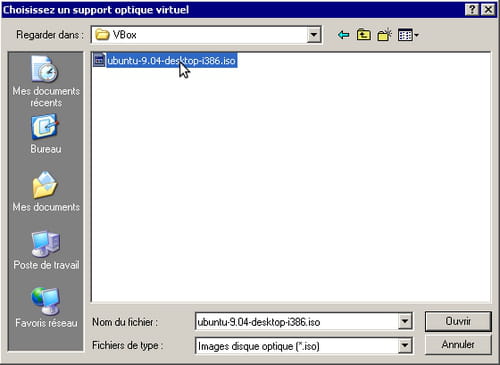Close the dialog window
The width and height of the screenshot is (500, 365).
[x=488, y=10]
